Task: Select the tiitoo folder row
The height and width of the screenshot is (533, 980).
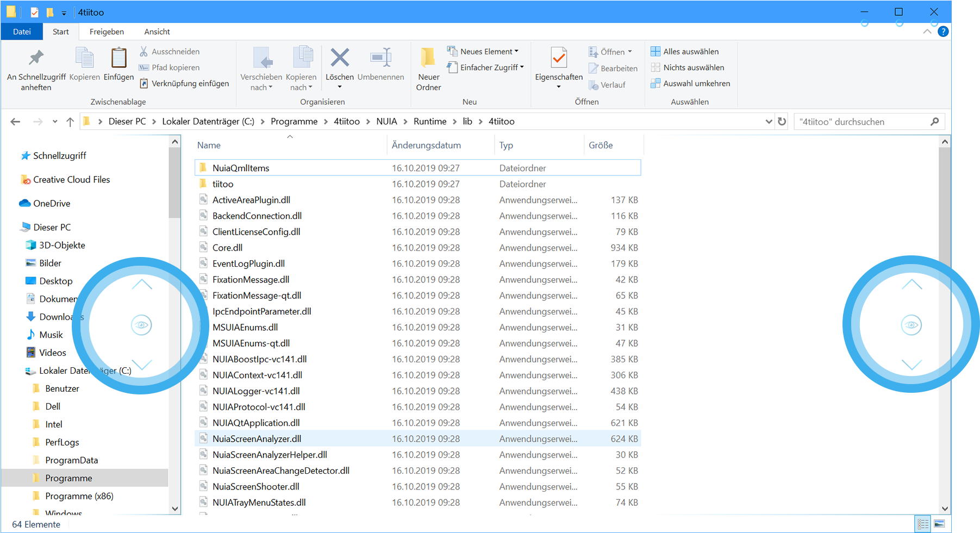Action: (x=417, y=184)
